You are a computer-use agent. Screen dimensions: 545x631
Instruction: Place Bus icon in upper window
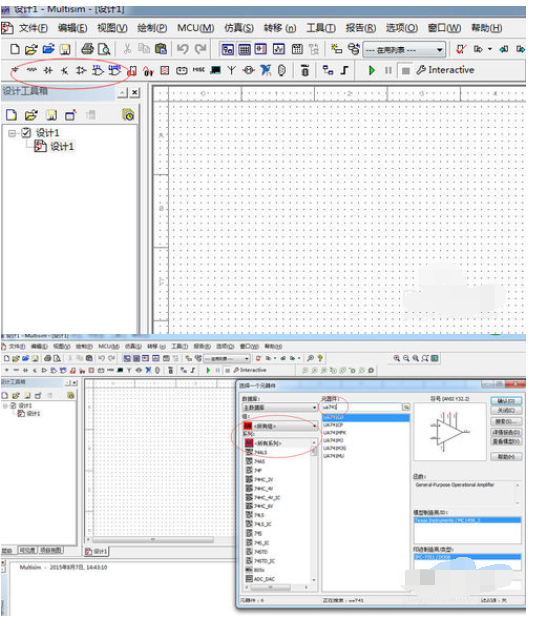344,70
